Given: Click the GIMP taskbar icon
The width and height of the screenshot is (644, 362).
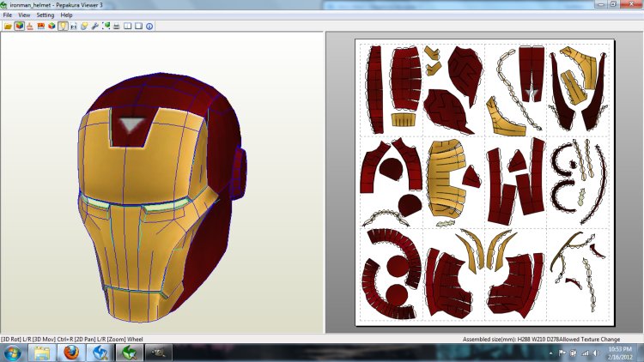Looking at the screenshot, I should 158,353.
